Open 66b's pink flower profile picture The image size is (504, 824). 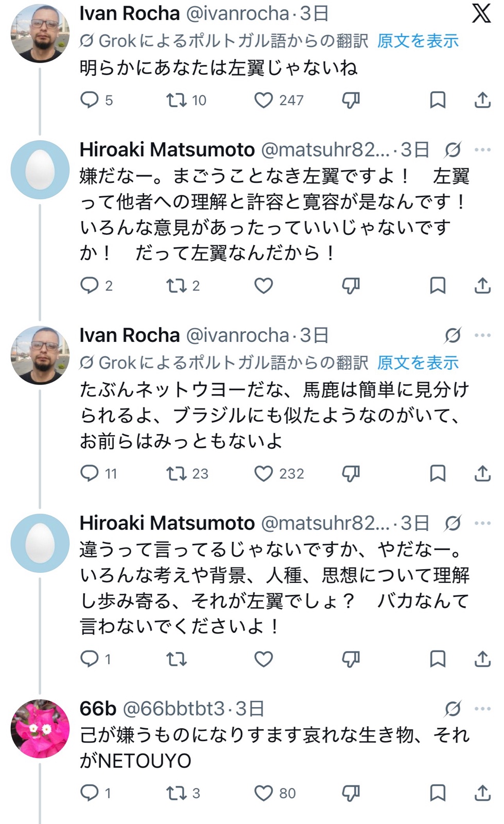(x=40, y=729)
